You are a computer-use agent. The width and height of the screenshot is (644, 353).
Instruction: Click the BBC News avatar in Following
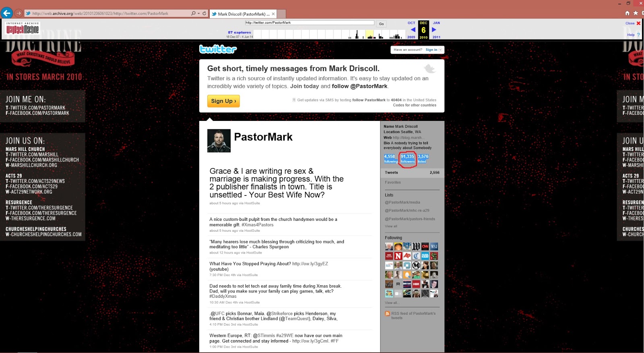click(389, 256)
